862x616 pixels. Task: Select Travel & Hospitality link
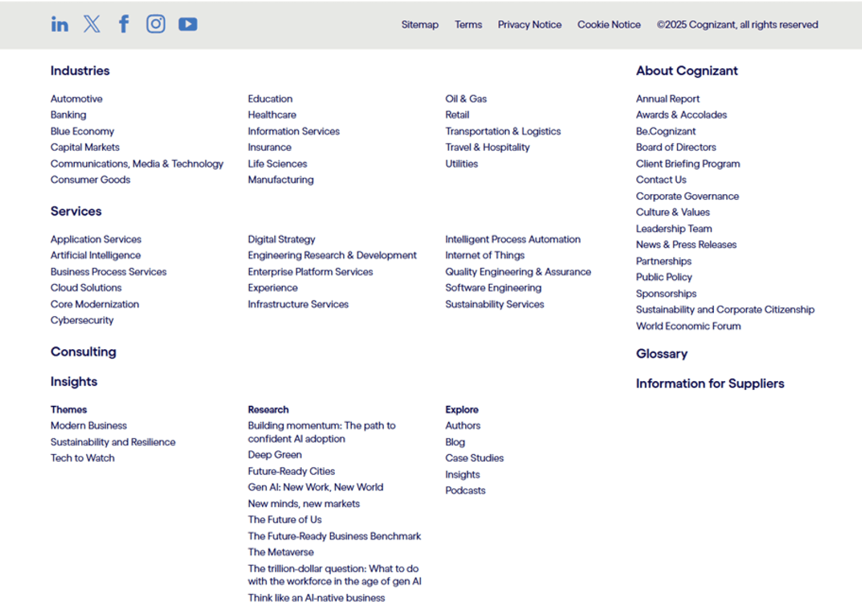pyautogui.click(x=487, y=148)
